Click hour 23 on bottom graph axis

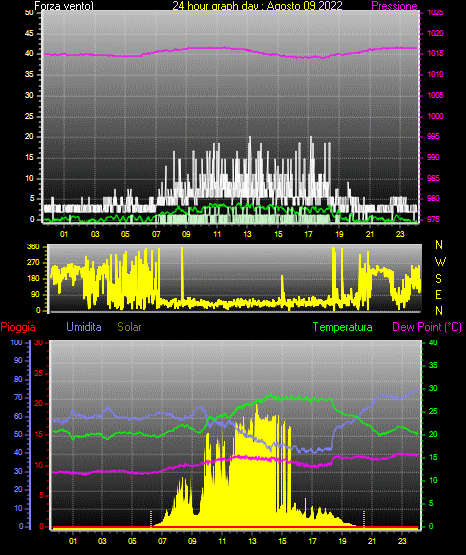[x=402, y=541]
